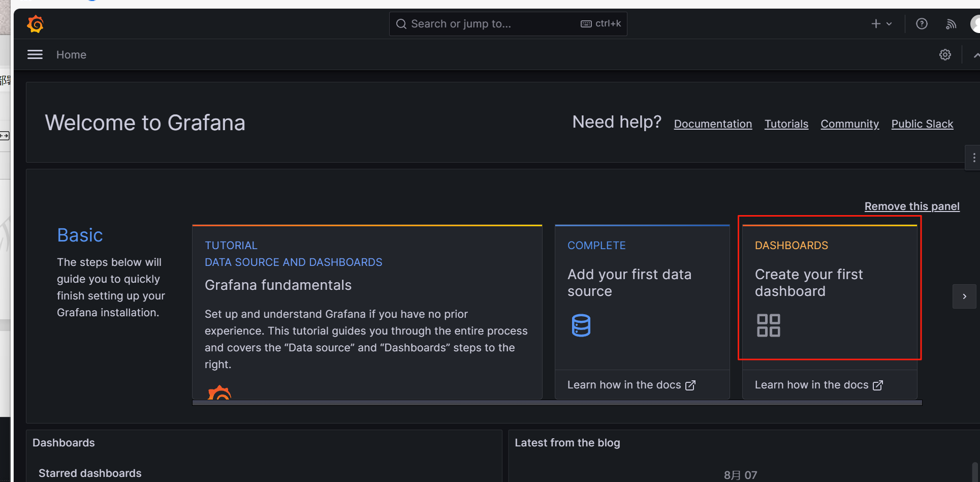The image size is (980, 482).
Task: Click the horizontal scrollbar under setup cards
Action: [557, 403]
